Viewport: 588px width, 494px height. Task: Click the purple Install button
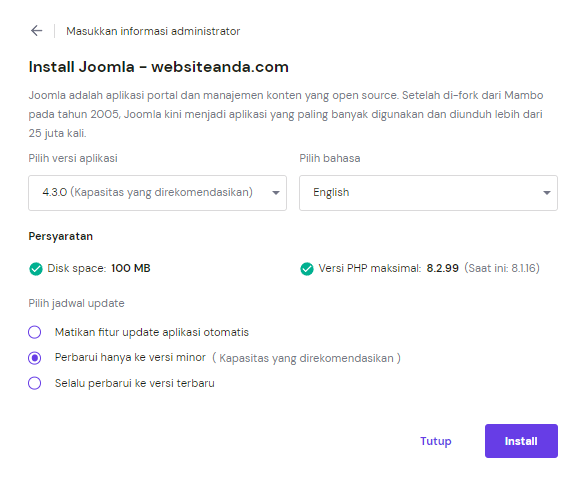tap(521, 441)
